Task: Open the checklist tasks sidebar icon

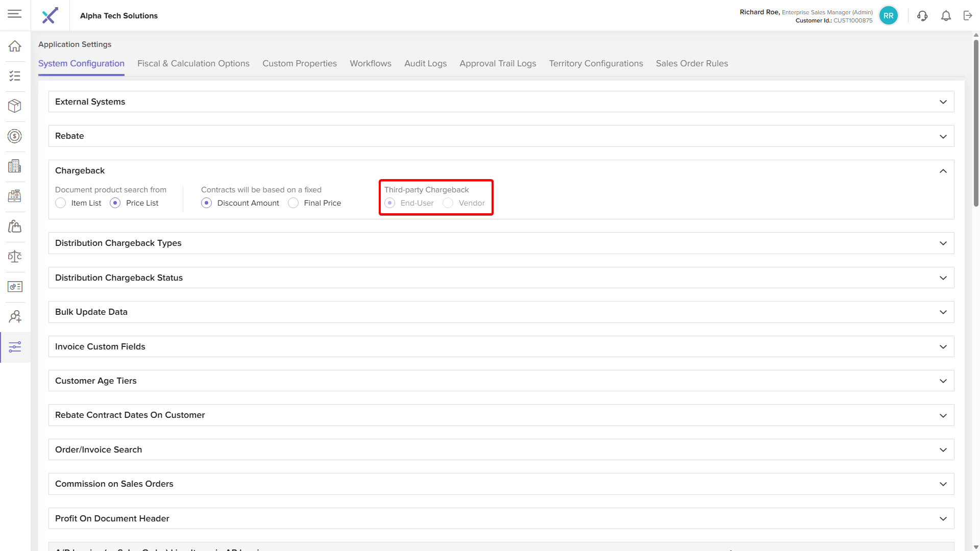Action: (15, 76)
